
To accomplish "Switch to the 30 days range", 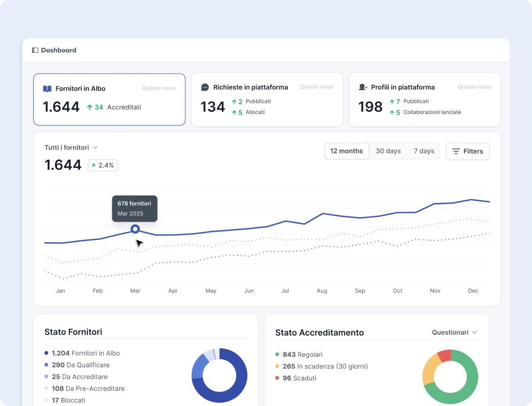I will (x=388, y=151).
